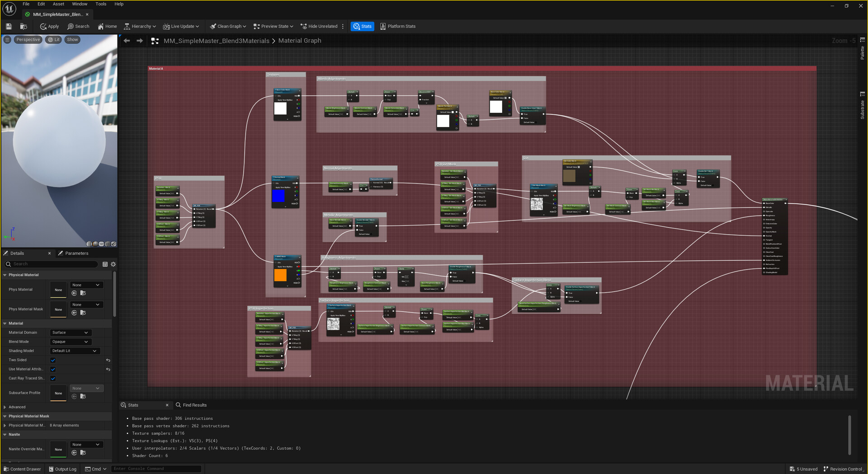
Task: Open the Blend Mode dropdown
Action: point(70,342)
